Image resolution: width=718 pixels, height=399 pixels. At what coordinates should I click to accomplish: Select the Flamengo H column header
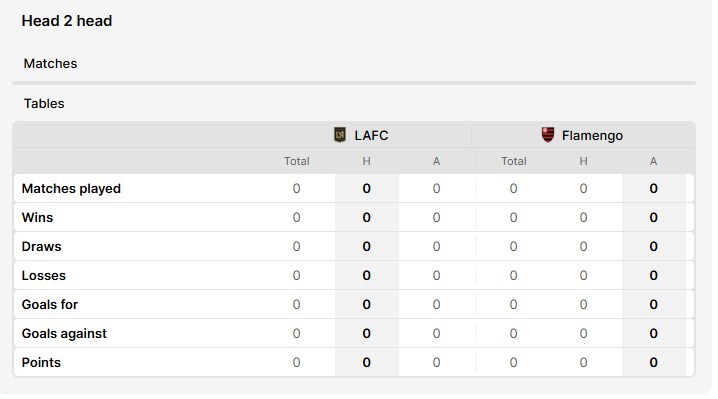pos(583,161)
